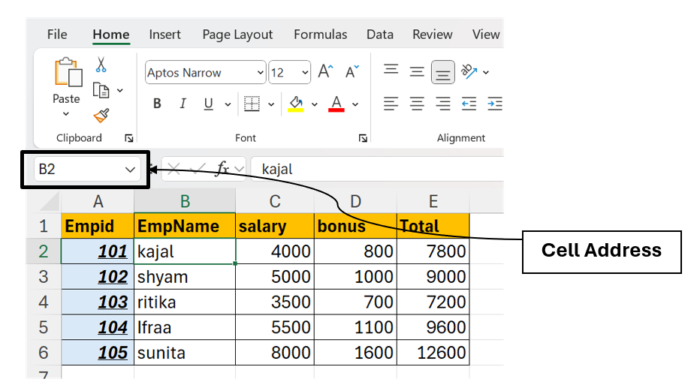
Task: Open the Page Layout tab
Action: (x=237, y=35)
